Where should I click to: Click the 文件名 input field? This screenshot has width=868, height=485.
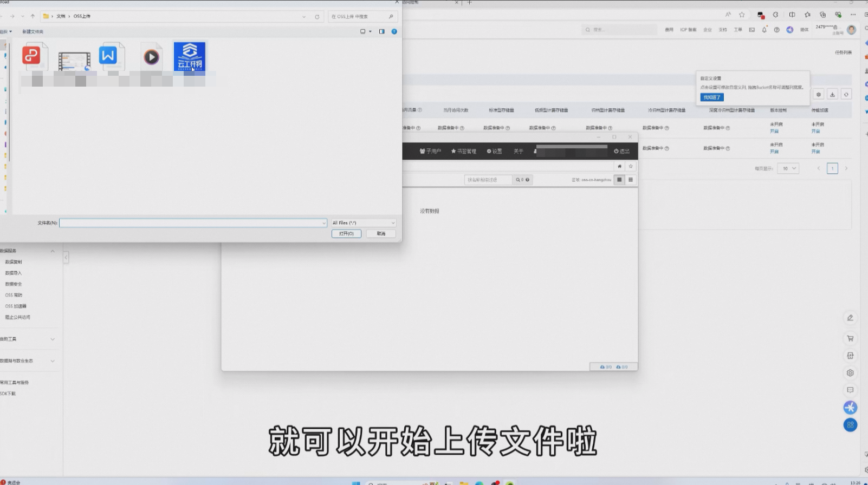(191, 223)
